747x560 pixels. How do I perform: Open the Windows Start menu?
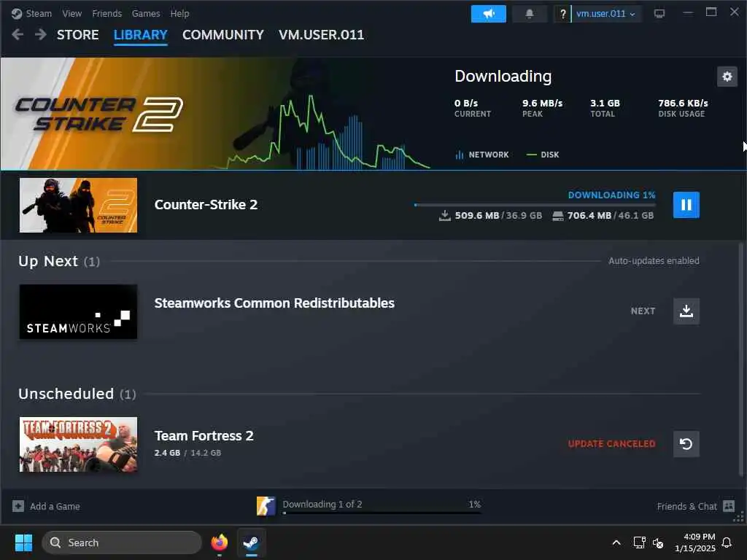[x=23, y=542]
